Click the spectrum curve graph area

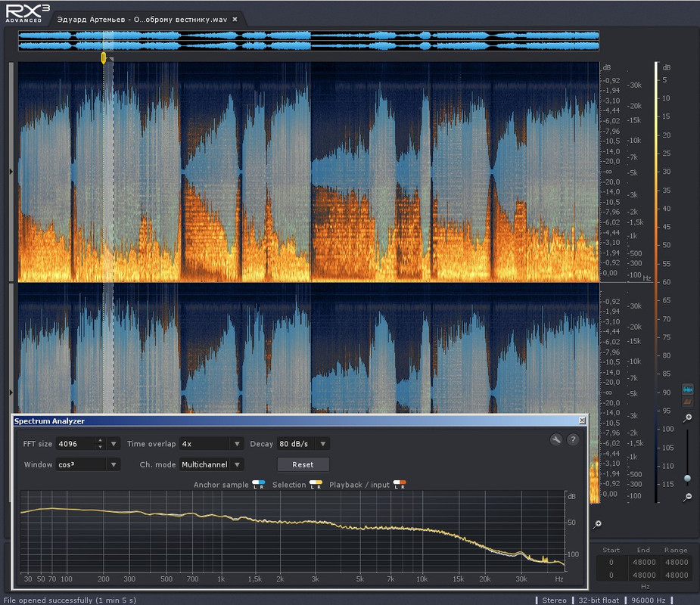coord(293,532)
